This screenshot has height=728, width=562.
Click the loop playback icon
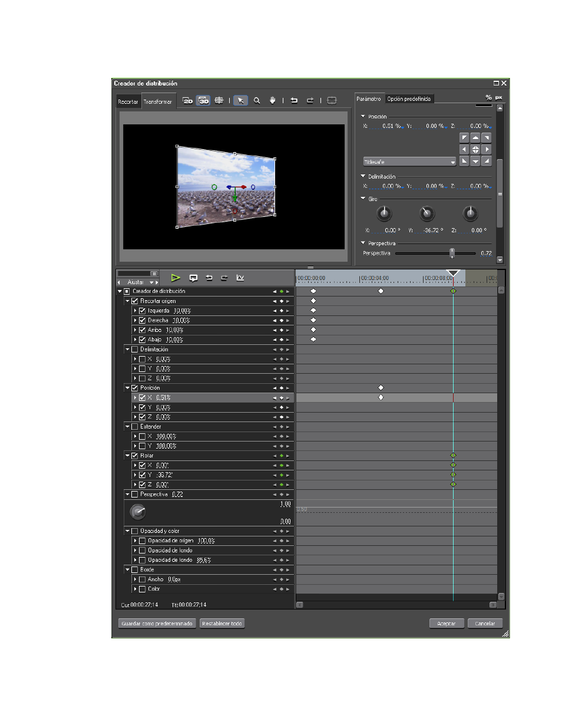click(x=193, y=278)
